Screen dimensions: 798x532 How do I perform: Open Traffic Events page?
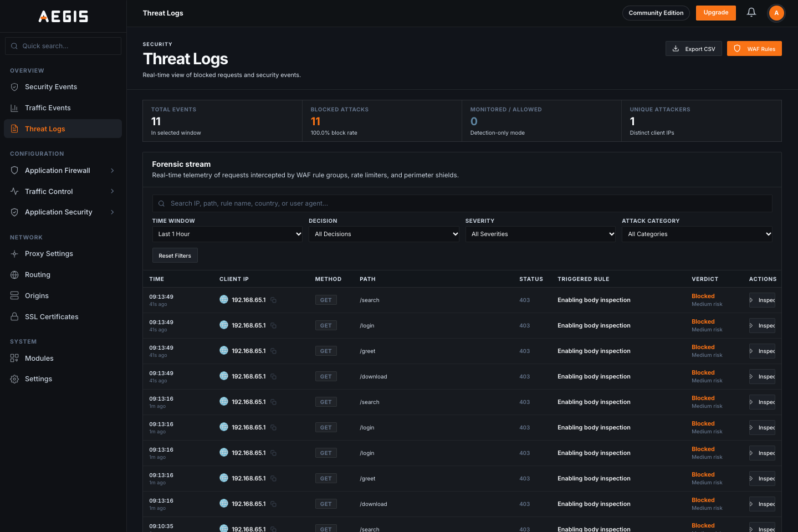point(63,108)
